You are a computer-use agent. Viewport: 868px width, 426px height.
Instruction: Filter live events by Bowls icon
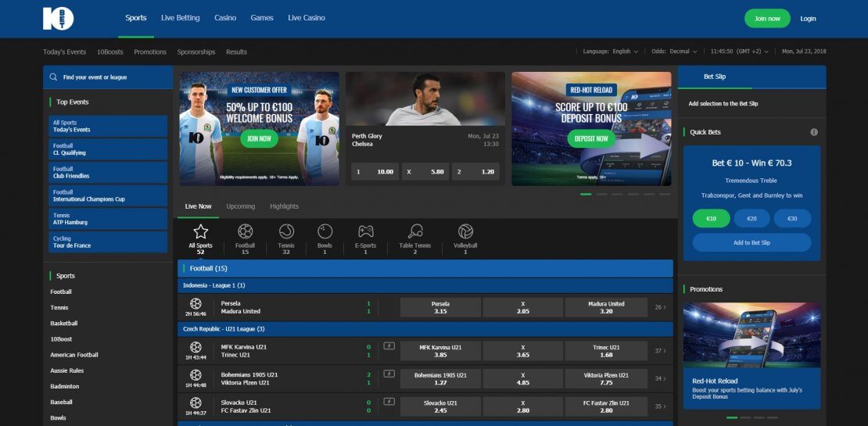(325, 231)
